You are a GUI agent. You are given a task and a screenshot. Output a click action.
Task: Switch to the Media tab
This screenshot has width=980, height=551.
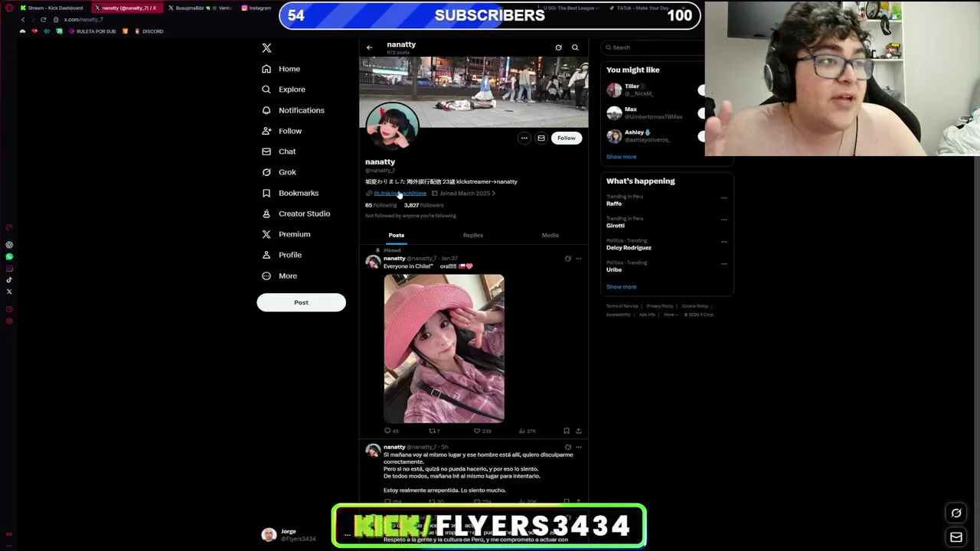point(550,235)
